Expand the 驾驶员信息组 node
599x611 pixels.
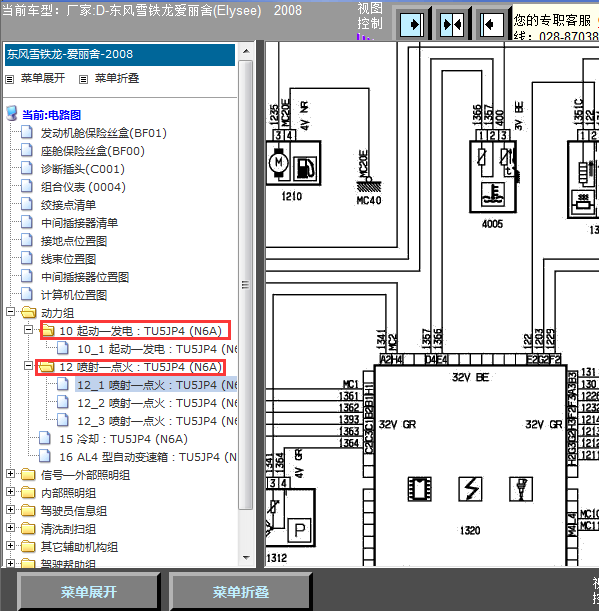click(11, 510)
